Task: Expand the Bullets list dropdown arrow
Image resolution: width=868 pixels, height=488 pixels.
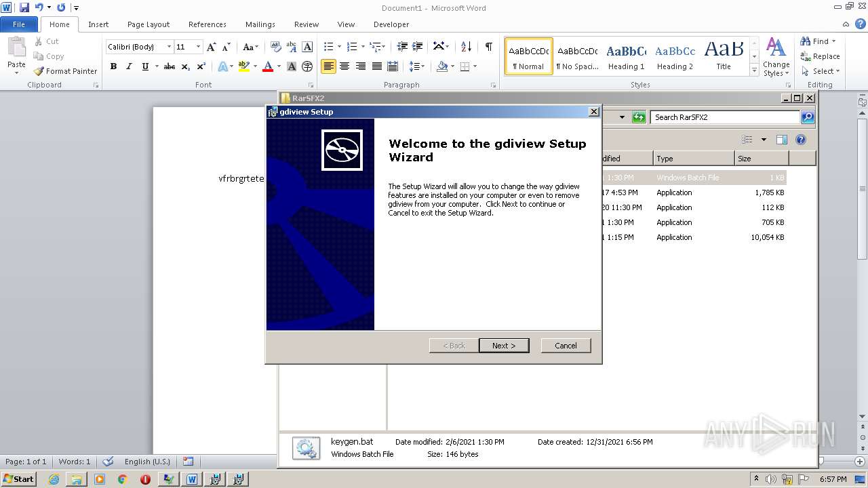Action: [340, 47]
